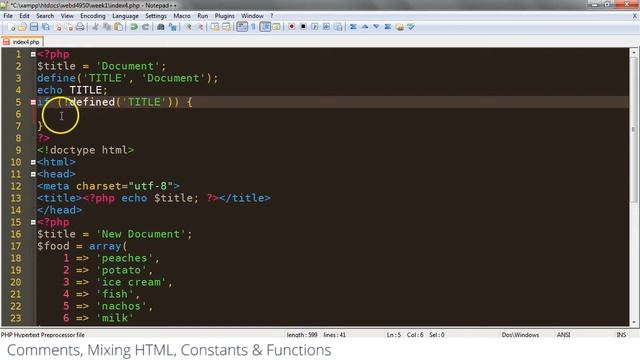The width and height of the screenshot is (640, 360).
Task: Click Synchronize Horizontal Scrolling icon
Action: coord(226,27)
